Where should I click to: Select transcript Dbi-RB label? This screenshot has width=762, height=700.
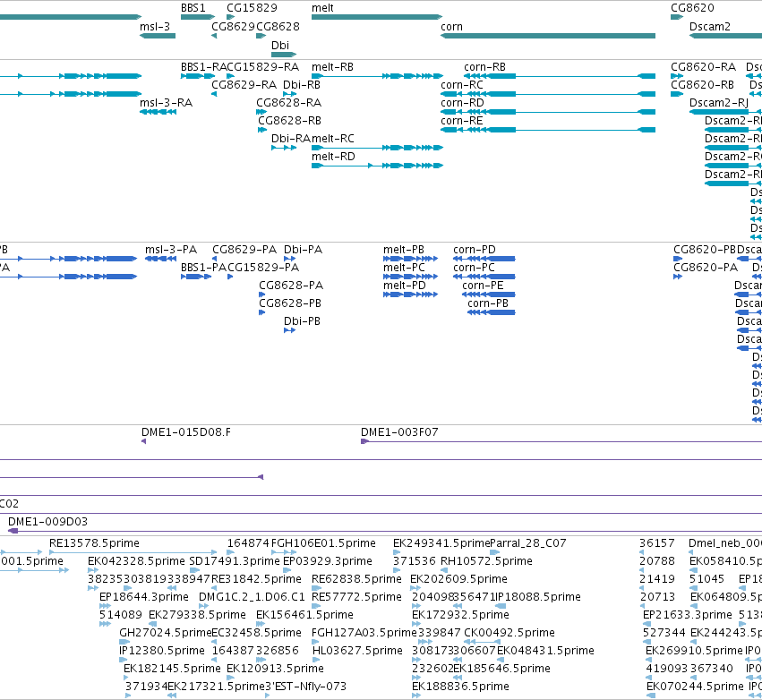(x=302, y=85)
